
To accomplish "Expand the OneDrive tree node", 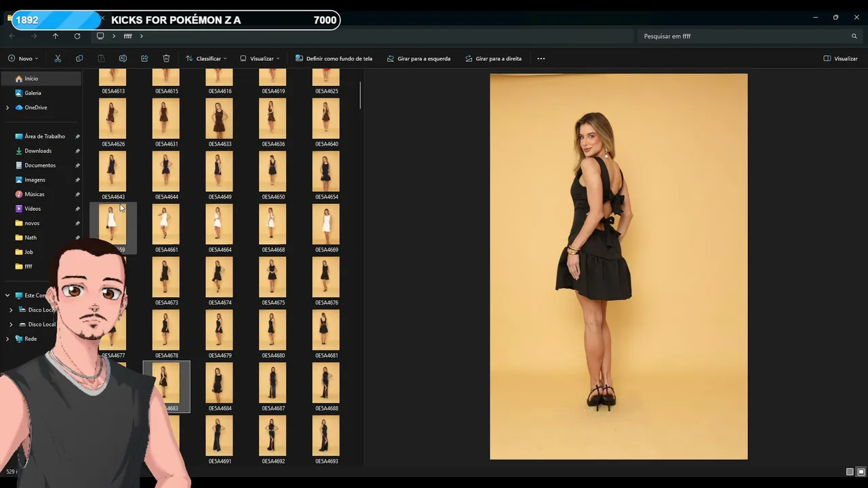I will [7, 108].
